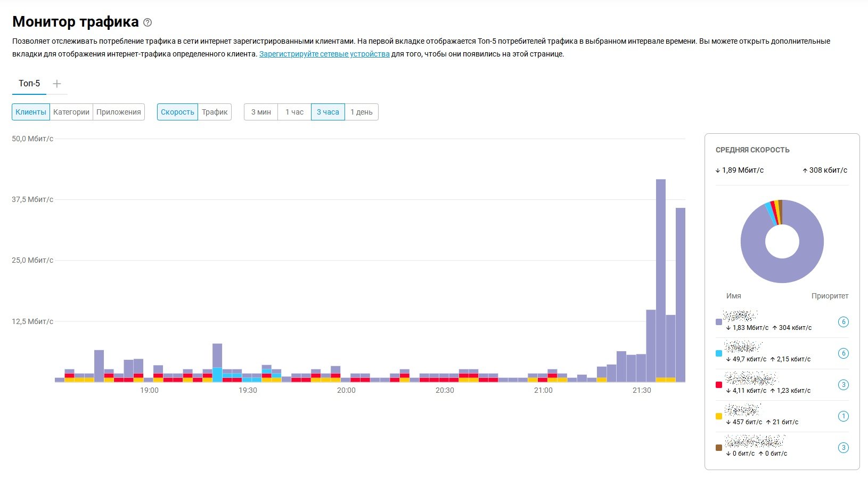Set interval to 1 час
The width and height of the screenshot is (868, 485).
294,112
